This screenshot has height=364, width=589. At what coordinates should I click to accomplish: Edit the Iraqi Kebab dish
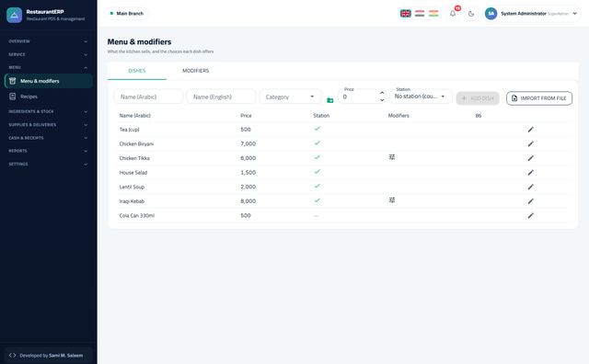point(530,201)
